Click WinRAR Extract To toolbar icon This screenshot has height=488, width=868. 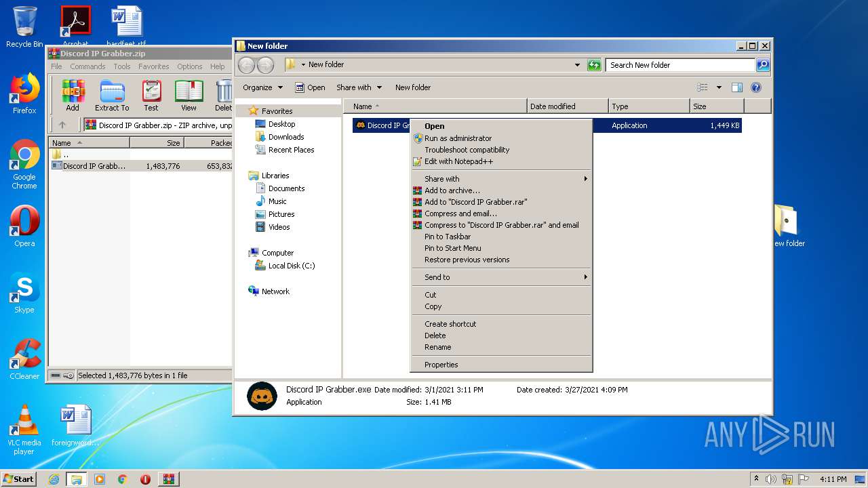[112, 96]
